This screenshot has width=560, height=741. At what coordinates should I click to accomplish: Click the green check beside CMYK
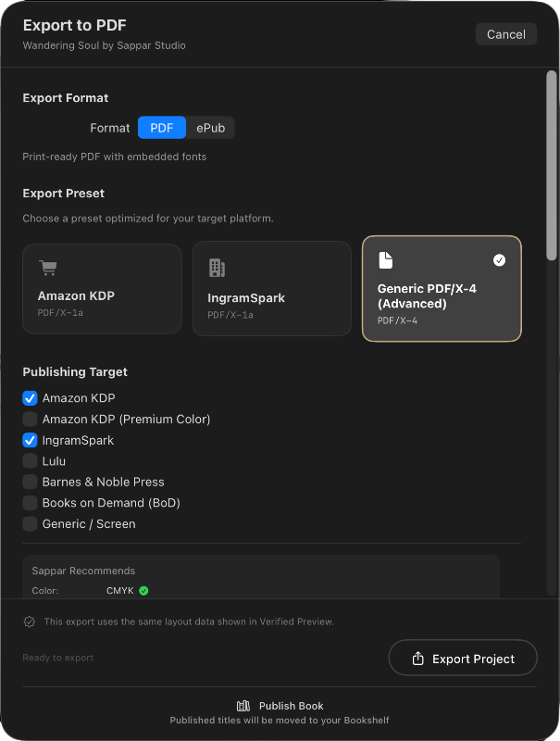point(143,589)
